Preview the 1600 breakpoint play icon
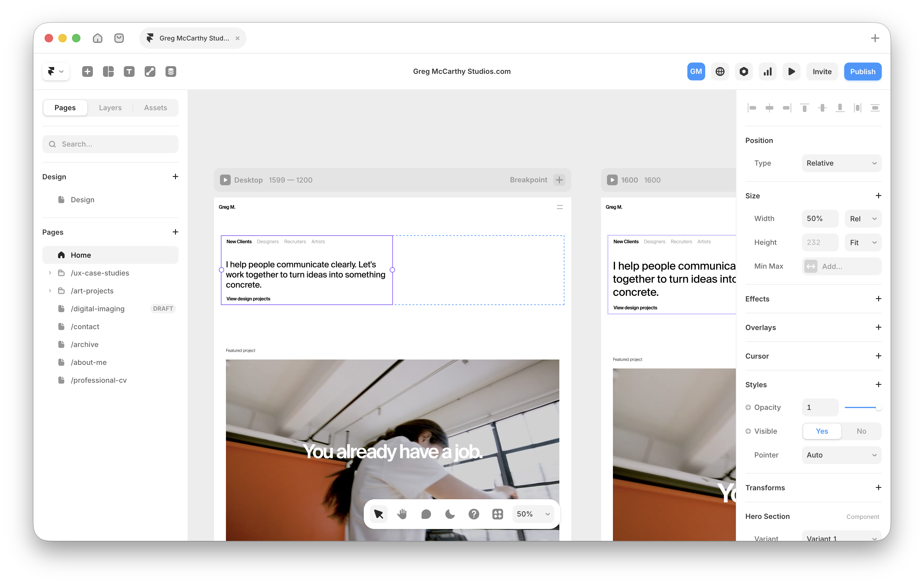 (612, 180)
